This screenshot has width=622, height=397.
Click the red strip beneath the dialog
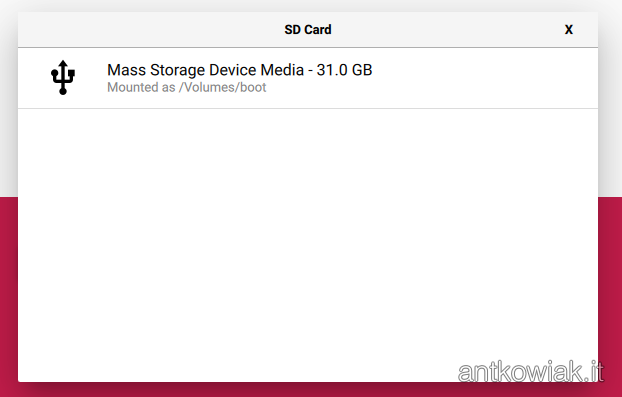308,390
